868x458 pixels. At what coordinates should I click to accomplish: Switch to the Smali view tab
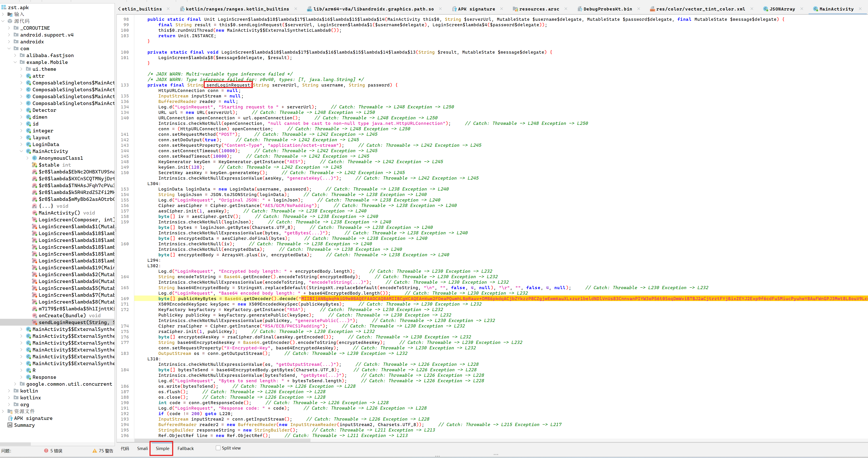pyautogui.click(x=142, y=448)
